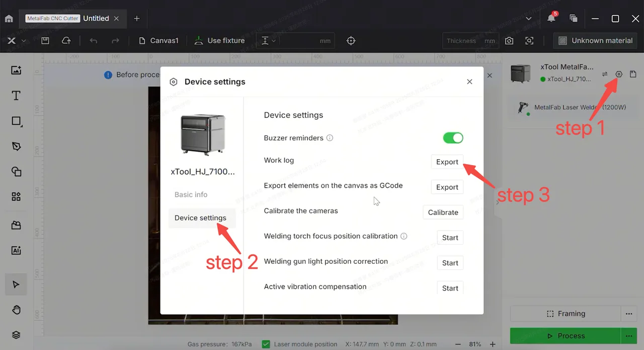Click Calibrate for the cameras
644x350 pixels.
(x=443, y=213)
